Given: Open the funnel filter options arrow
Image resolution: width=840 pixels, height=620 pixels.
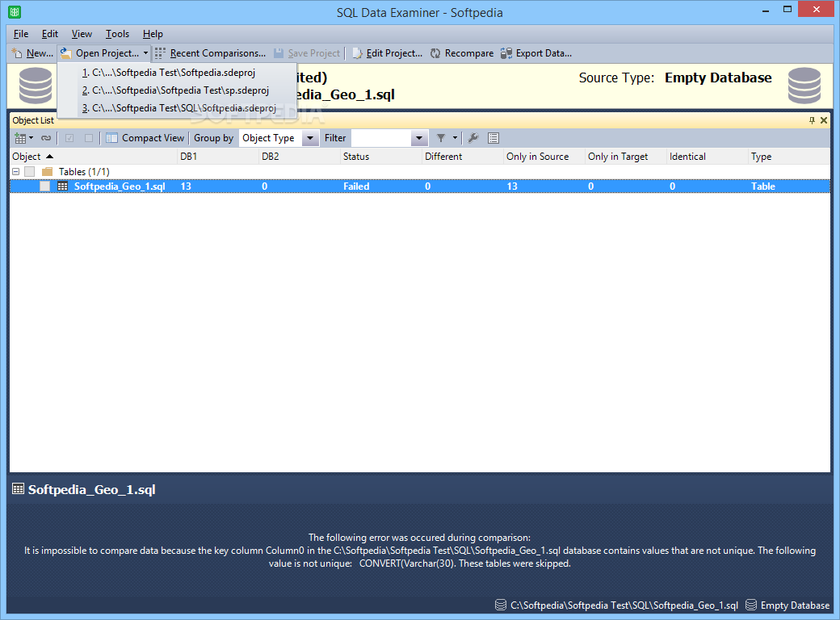Looking at the screenshot, I should pos(455,138).
